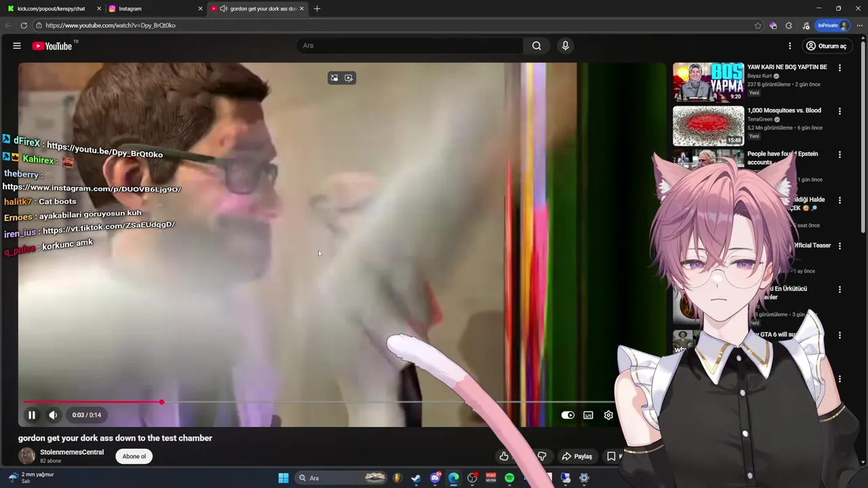Select the gordon get your dork ass tab
The image size is (868, 488).
258,8
